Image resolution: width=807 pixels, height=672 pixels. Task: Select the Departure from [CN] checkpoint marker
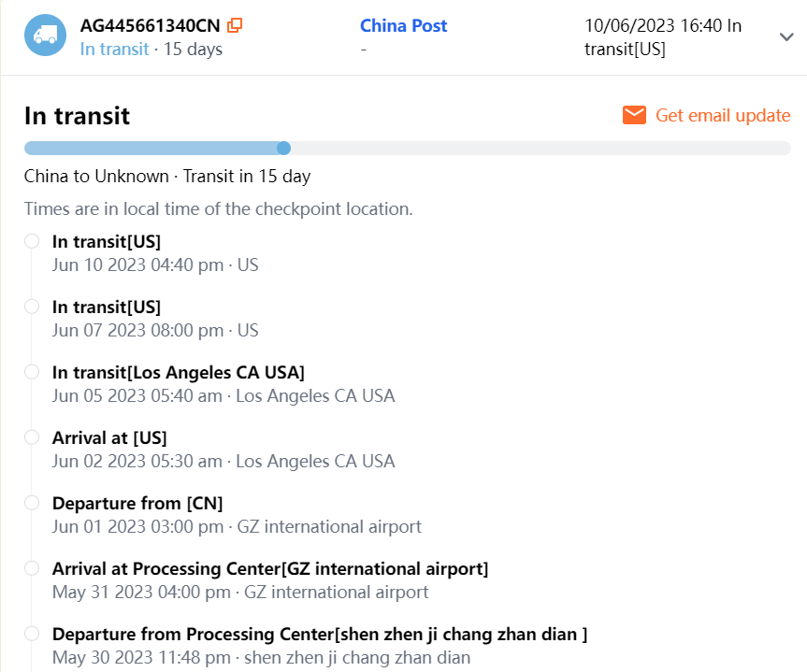pos(32,503)
